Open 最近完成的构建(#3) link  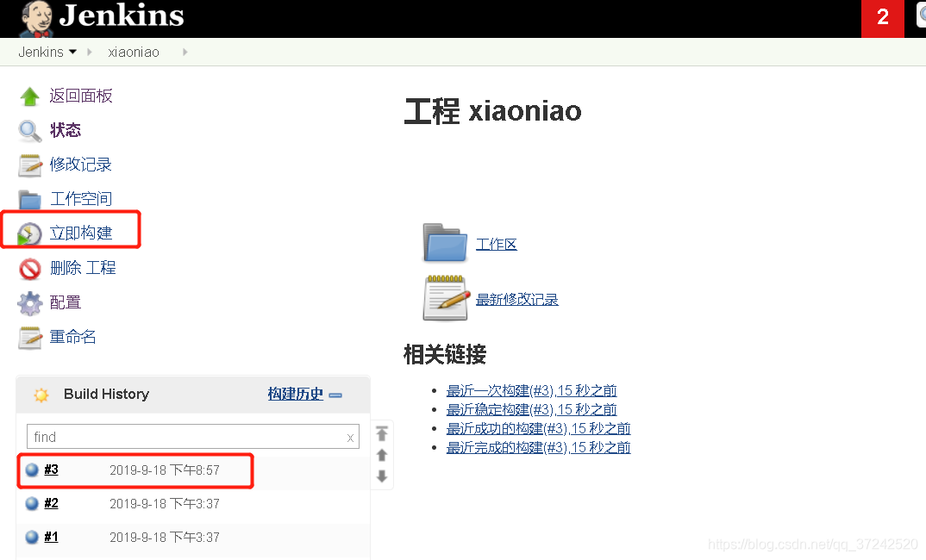539,447
